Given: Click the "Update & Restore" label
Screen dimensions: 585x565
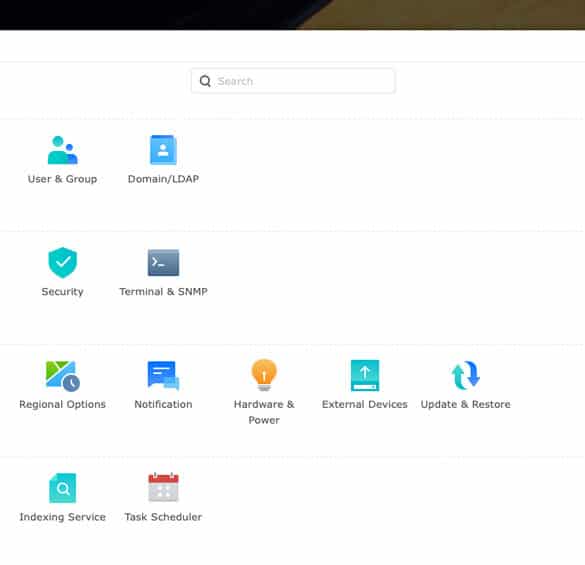Looking at the screenshot, I should (x=465, y=404).
